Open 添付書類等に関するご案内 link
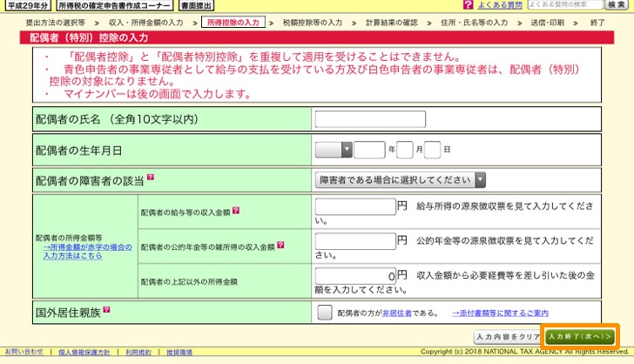The image size is (634, 364). (500, 313)
